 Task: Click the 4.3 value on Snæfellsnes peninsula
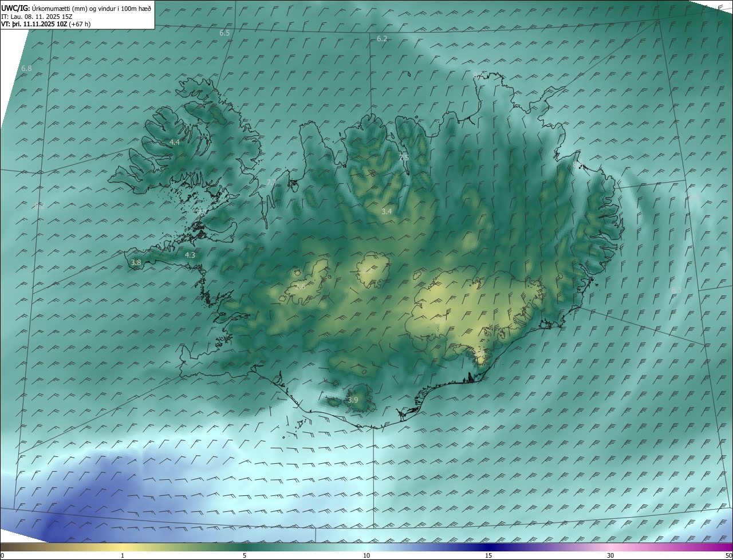(x=190, y=255)
